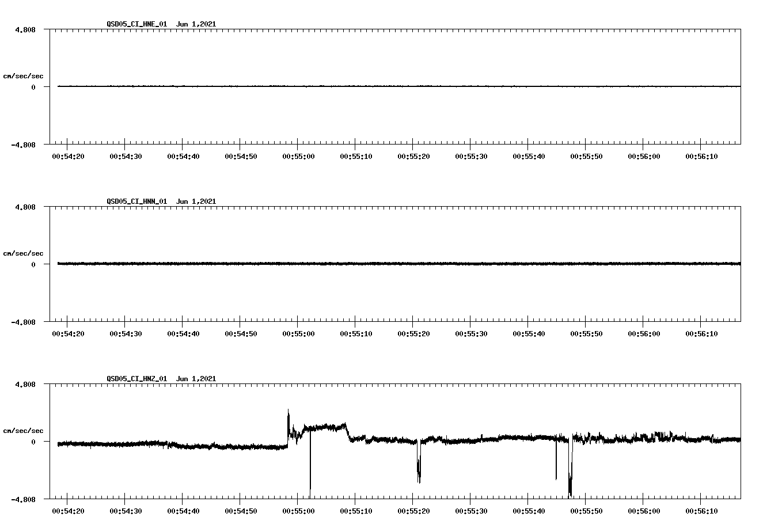Viewport: 782px width, 532px height.
Task: Click the -4.808 lower limit on HNN plot
Action: [x=24, y=322]
